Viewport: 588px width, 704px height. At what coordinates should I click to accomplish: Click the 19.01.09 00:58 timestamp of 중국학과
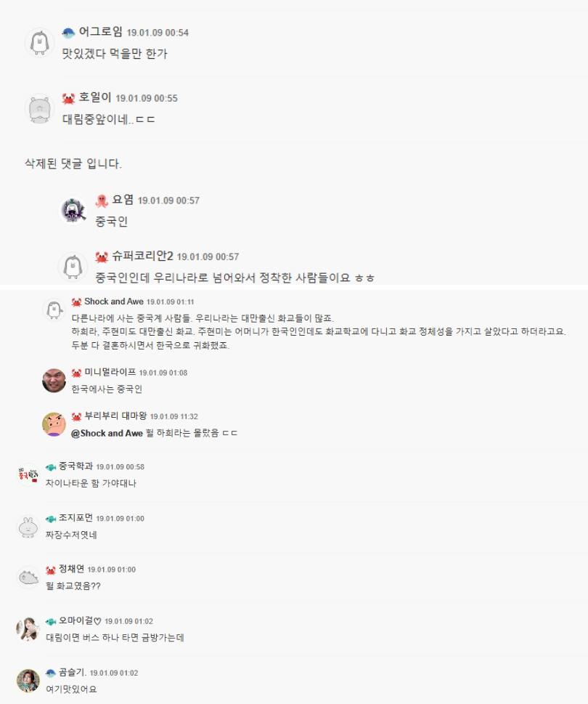tap(121, 467)
